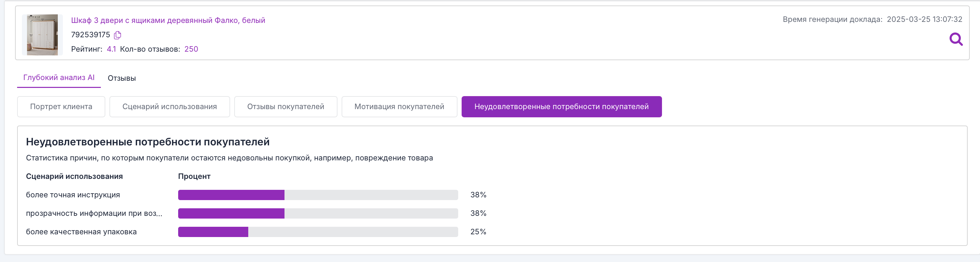
Task: Select the Сценарий использования section button
Action: (x=170, y=107)
